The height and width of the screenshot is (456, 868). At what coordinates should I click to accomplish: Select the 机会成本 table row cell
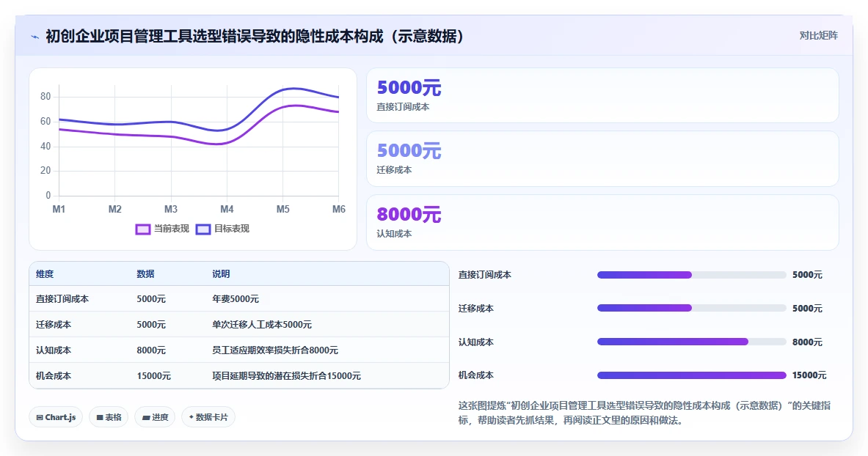[x=54, y=376]
